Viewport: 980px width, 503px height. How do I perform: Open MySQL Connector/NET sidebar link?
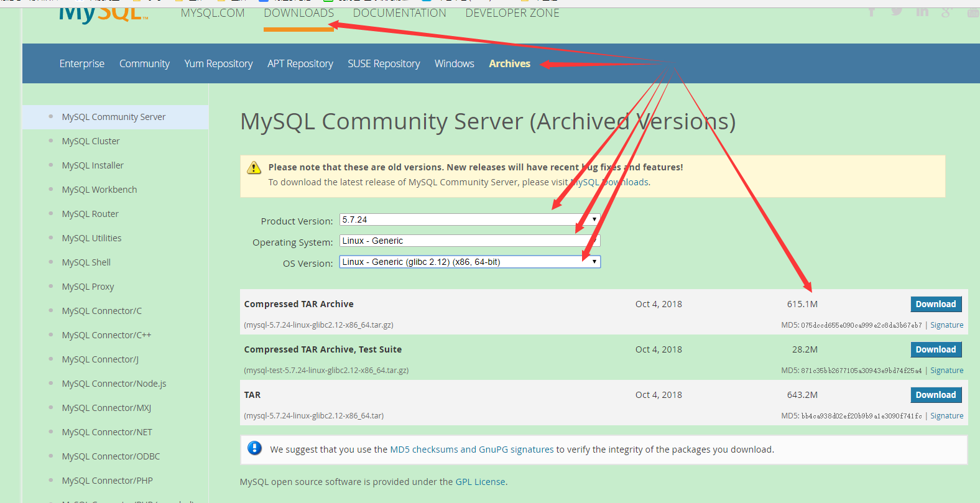[x=107, y=432]
